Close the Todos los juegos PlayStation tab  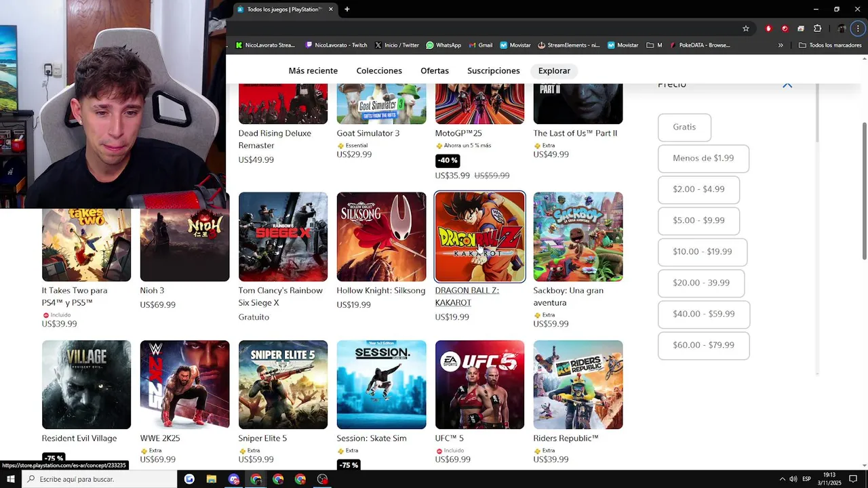[331, 9]
